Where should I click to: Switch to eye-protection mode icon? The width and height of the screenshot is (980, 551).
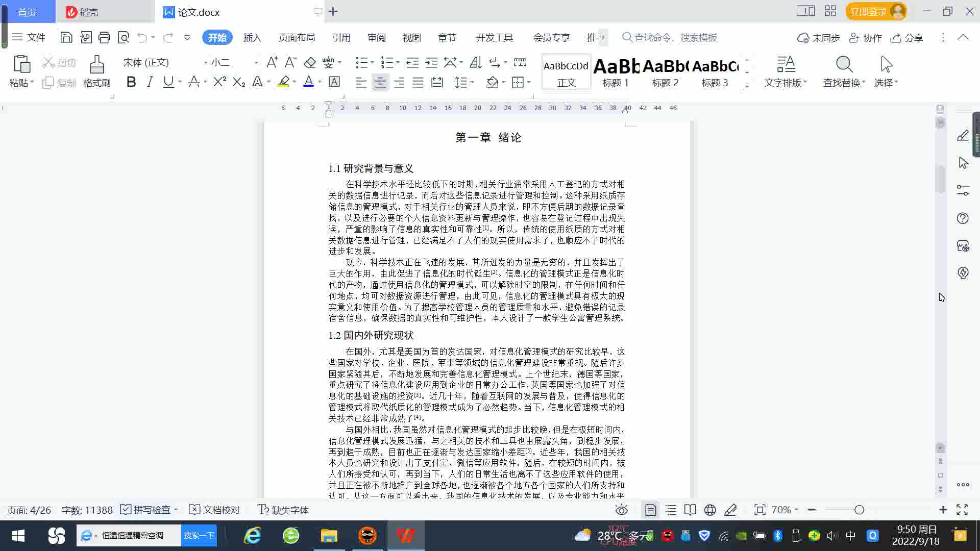622,510
